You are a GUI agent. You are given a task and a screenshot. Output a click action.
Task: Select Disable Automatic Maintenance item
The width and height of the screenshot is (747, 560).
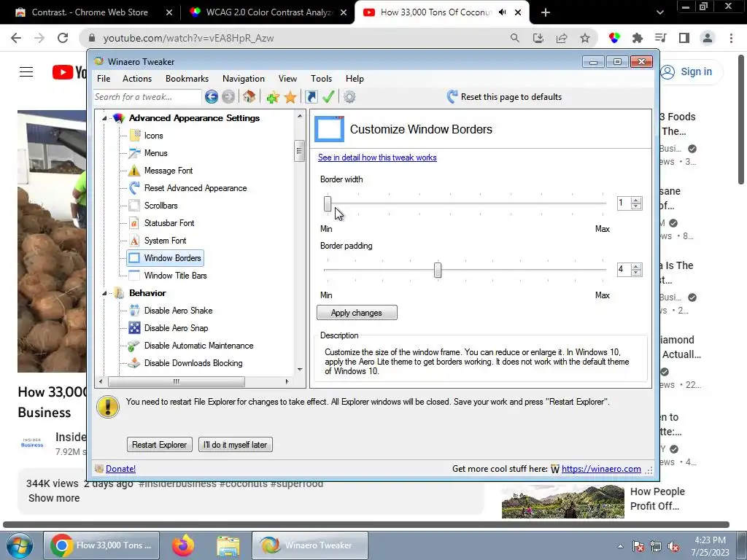[198, 346]
